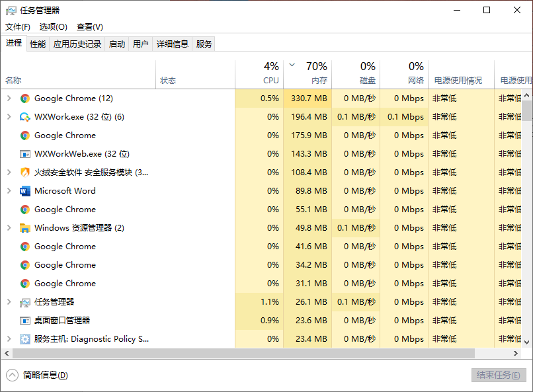Open the CPU column dropdown arrow
Image resolution: width=533 pixels, height=392 pixels.
tap(291, 66)
